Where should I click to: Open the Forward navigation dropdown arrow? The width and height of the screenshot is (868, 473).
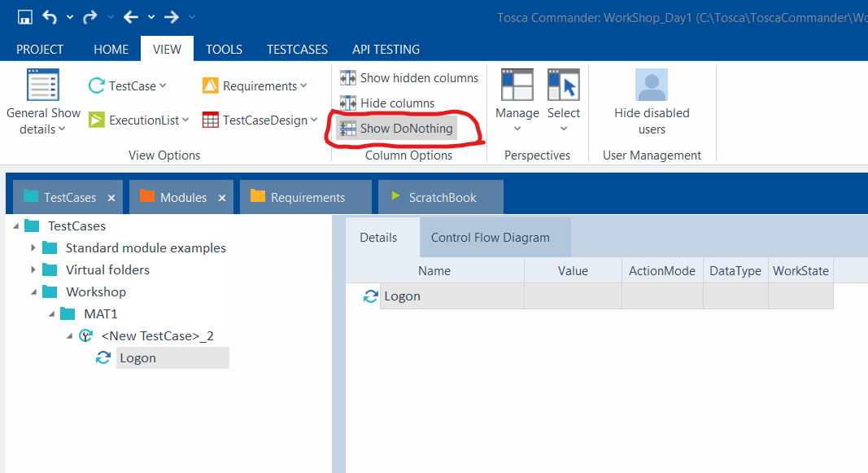coord(191,17)
